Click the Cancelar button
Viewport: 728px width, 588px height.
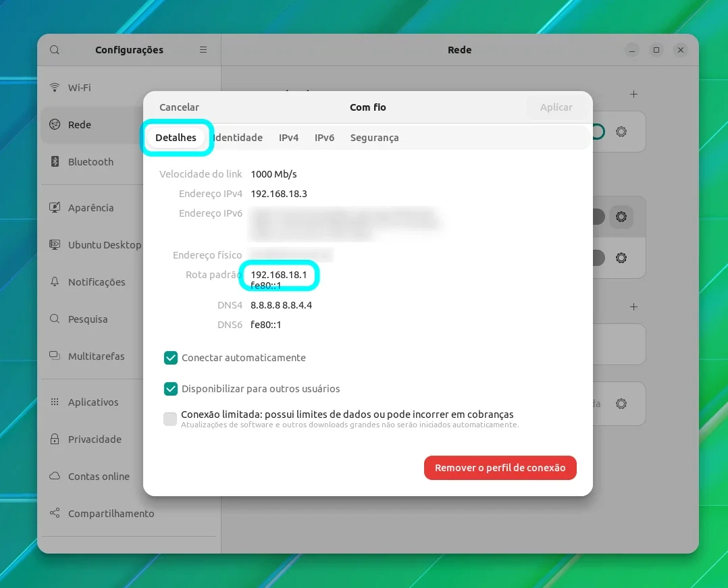tap(179, 107)
